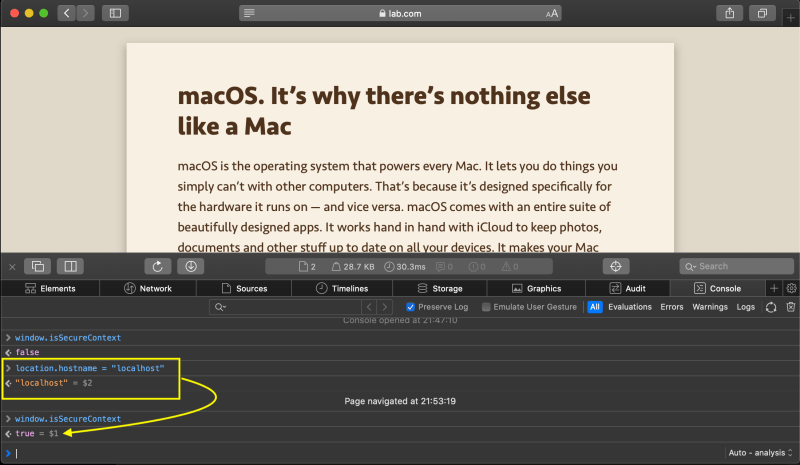Click the lab.com address bar
Screen dimensions: 800x465
(401, 13)
